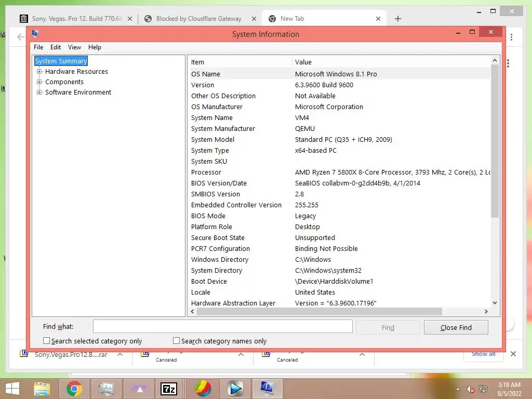The image size is (532, 399).
Task: Select System Information taskbar icon
Action: click(267, 389)
